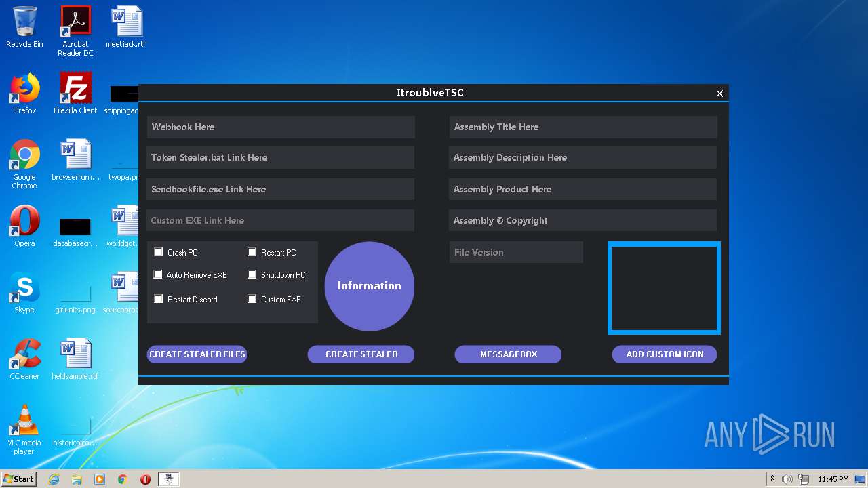Show hidden system tray icons
868x488 pixels.
pyautogui.click(x=772, y=479)
